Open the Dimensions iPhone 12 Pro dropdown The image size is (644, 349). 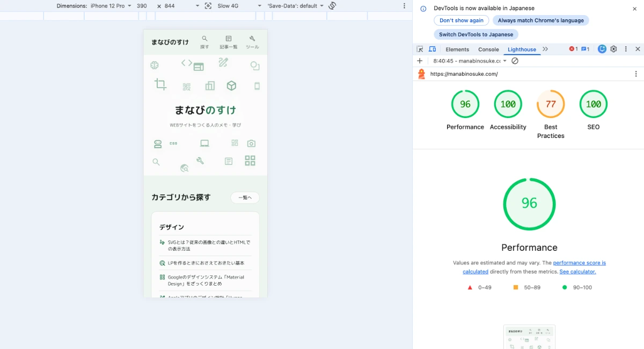tap(111, 5)
